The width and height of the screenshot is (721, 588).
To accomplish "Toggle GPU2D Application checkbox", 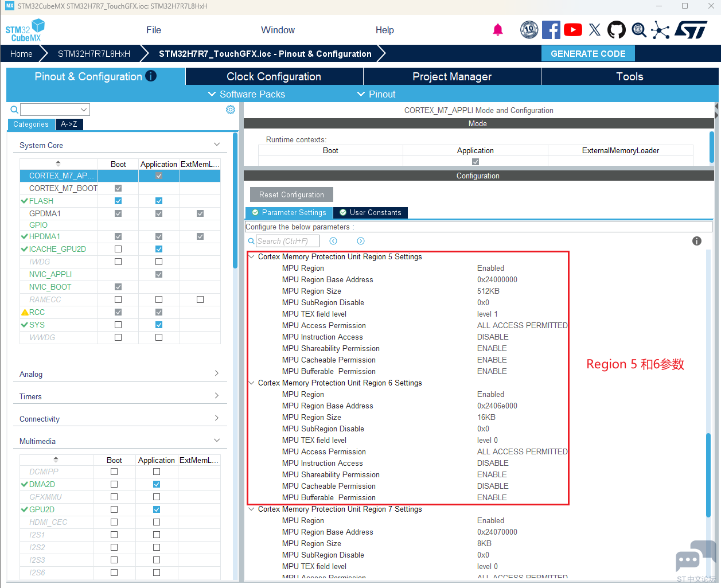I will pos(157,509).
